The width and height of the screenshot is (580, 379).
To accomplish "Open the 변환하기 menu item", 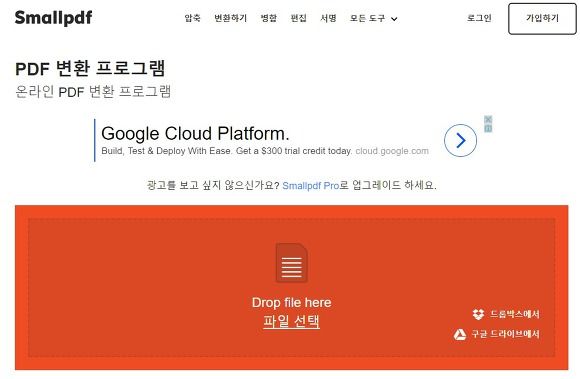I will (230, 18).
